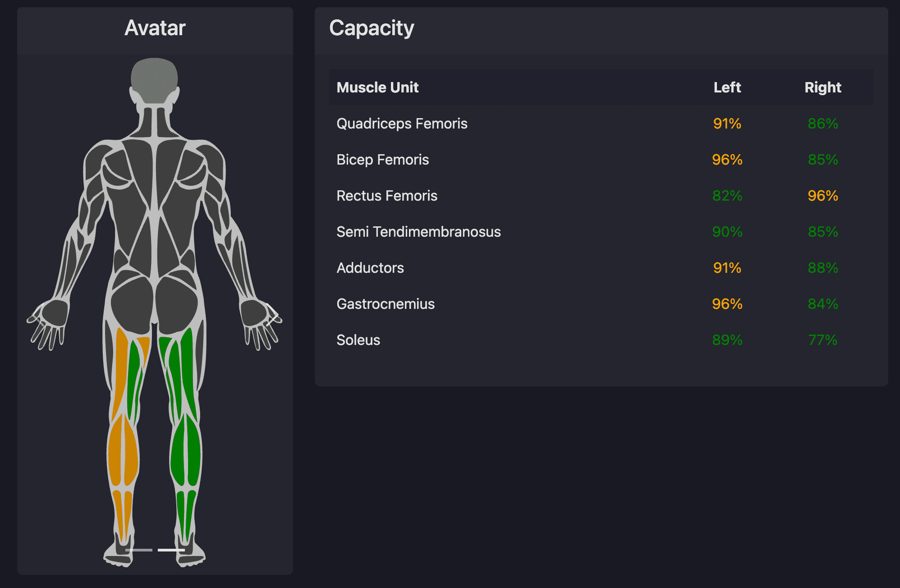
Task: Click the orange 96% left Gastrocnemius indicator
Action: coord(726,304)
